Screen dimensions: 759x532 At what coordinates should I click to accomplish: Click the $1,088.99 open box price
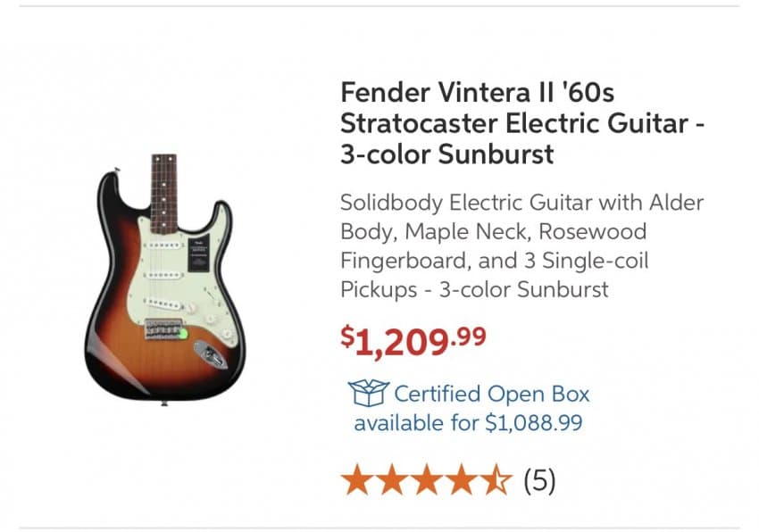pos(533,422)
